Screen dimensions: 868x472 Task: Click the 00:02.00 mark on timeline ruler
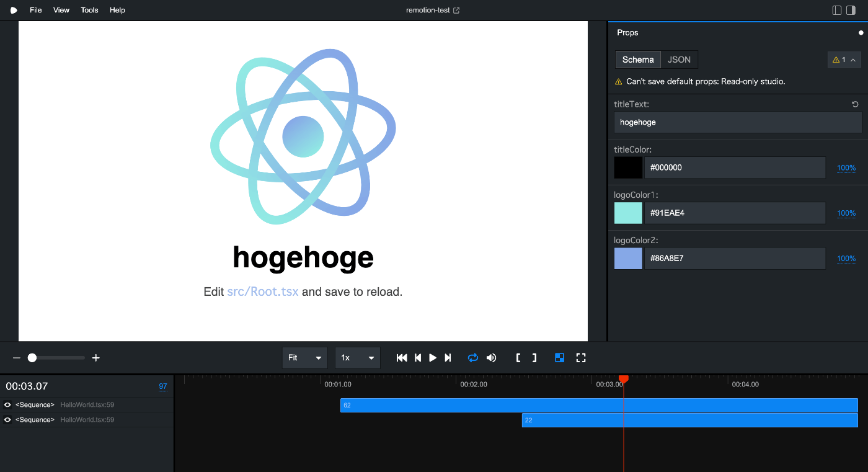point(474,385)
